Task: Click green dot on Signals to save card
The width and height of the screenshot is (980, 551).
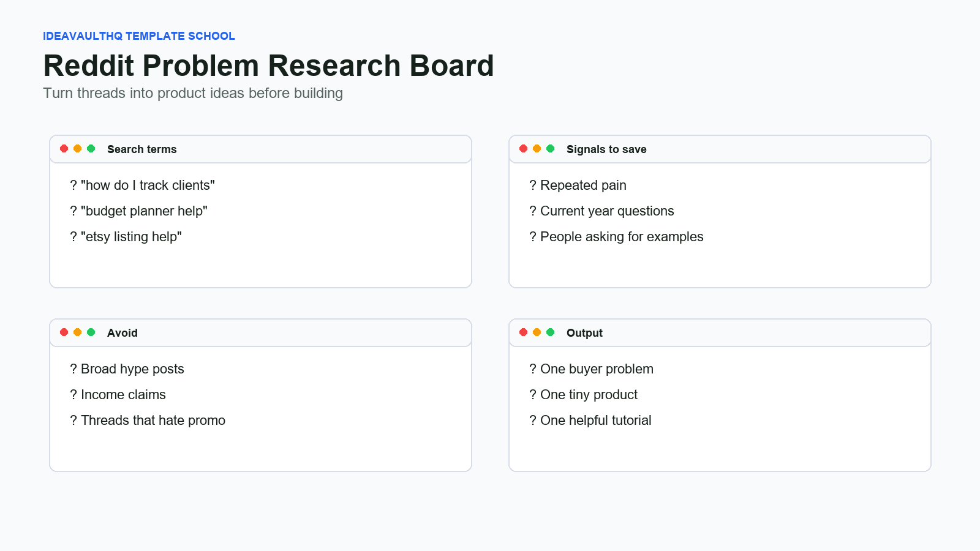Action: coord(550,149)
